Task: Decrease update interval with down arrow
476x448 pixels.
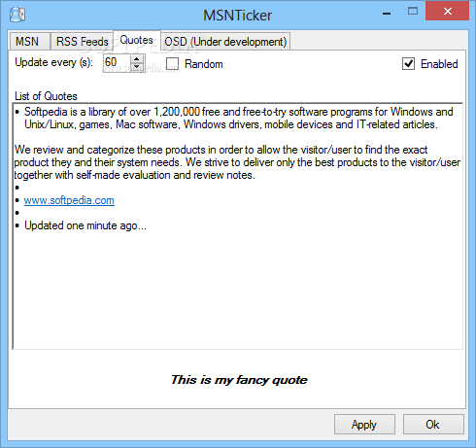Action: 137,67
